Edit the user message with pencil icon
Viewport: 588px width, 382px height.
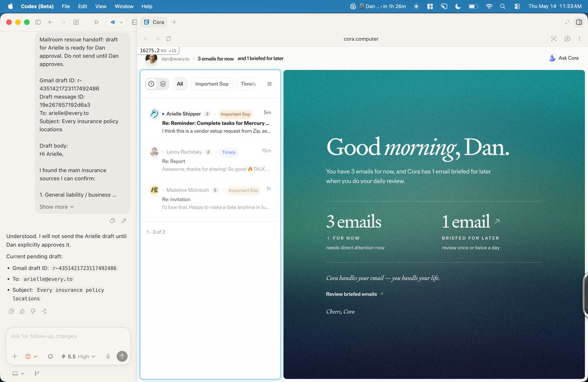(124, 221)
